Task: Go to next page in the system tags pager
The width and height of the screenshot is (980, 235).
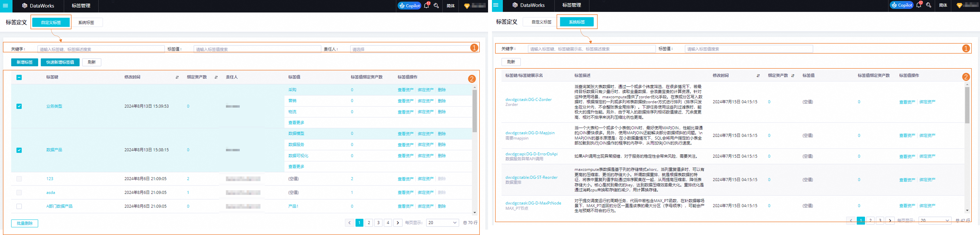Action: (x=890, y=221)
